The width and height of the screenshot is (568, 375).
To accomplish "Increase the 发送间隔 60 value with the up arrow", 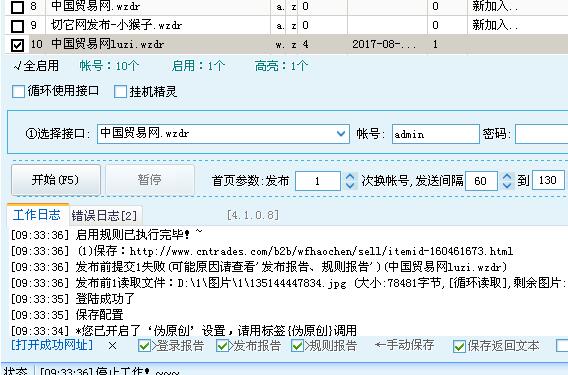I will 507,176.
